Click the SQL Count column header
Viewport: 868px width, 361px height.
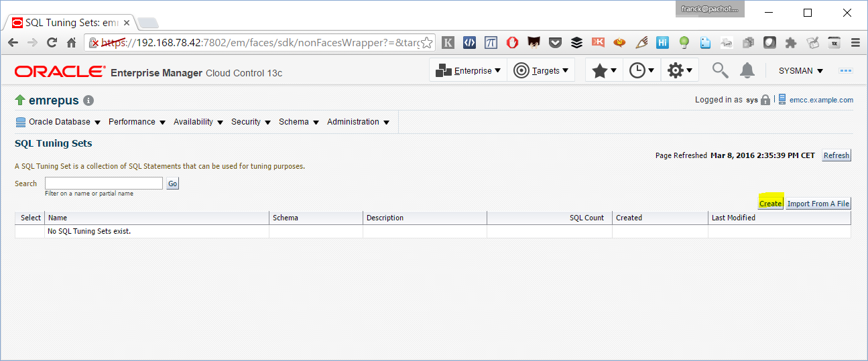[550, 218]
